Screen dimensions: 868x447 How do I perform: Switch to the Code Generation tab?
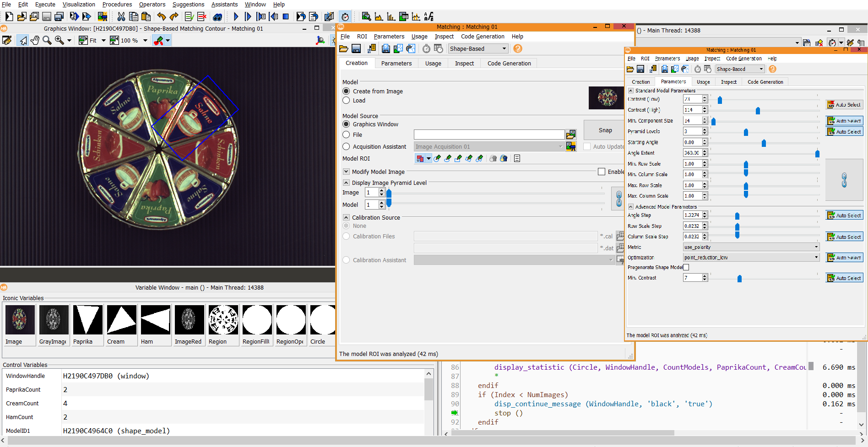tap(509, 63)
